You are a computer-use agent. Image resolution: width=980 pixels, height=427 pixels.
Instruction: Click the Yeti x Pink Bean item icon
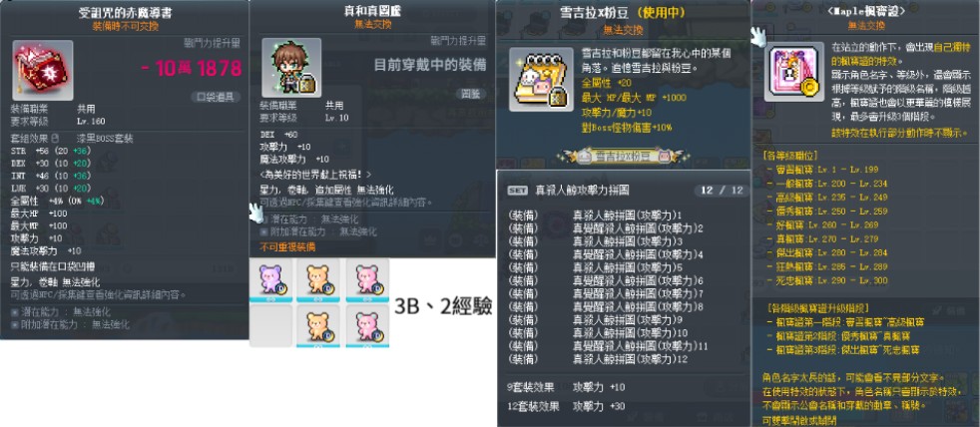tap(541, 80)
